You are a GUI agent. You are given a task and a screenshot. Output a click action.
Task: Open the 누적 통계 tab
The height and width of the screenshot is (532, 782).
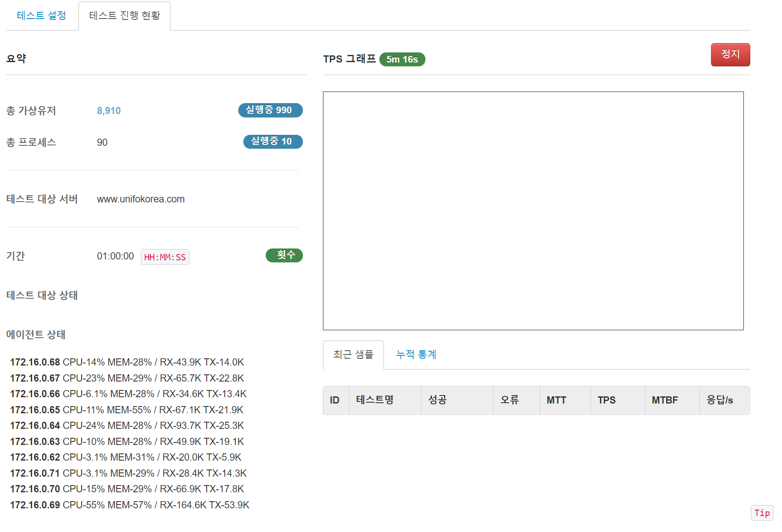(416, 355)
